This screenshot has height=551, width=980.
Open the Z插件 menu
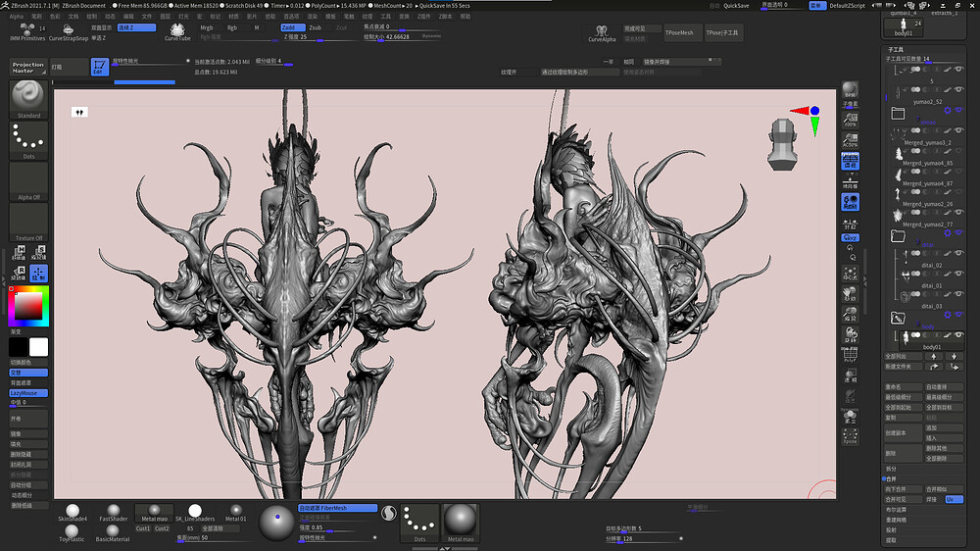click(423, 17)
